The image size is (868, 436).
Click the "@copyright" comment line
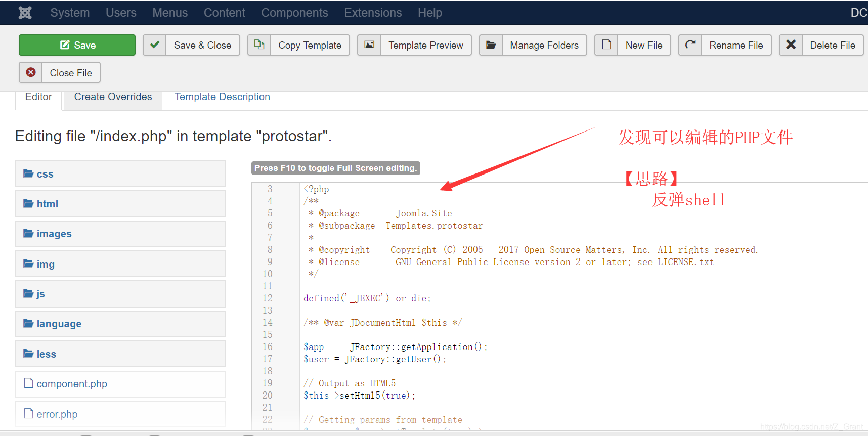533,250
